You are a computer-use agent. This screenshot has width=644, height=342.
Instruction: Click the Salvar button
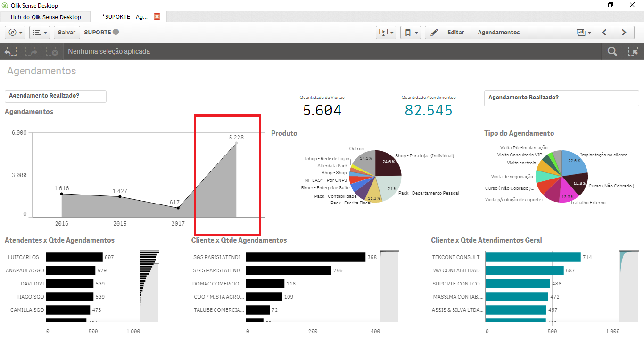click(66, 33)
